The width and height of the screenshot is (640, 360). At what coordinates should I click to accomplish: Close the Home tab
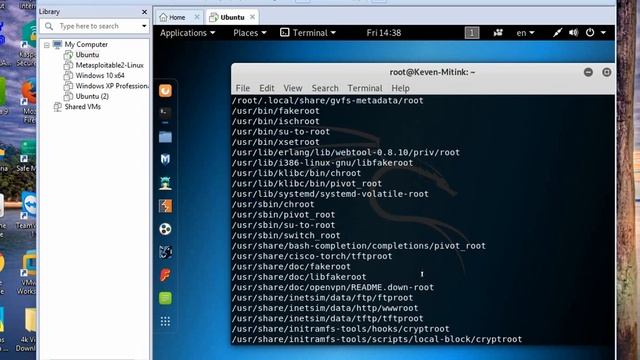tap(197, 17)
